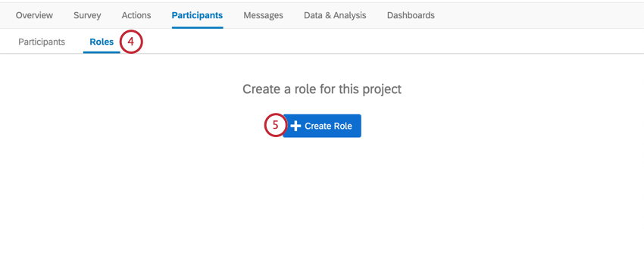Screen dimensions: 644x275
Task: Click the blue Create Role button
Action: coord(322,126)
